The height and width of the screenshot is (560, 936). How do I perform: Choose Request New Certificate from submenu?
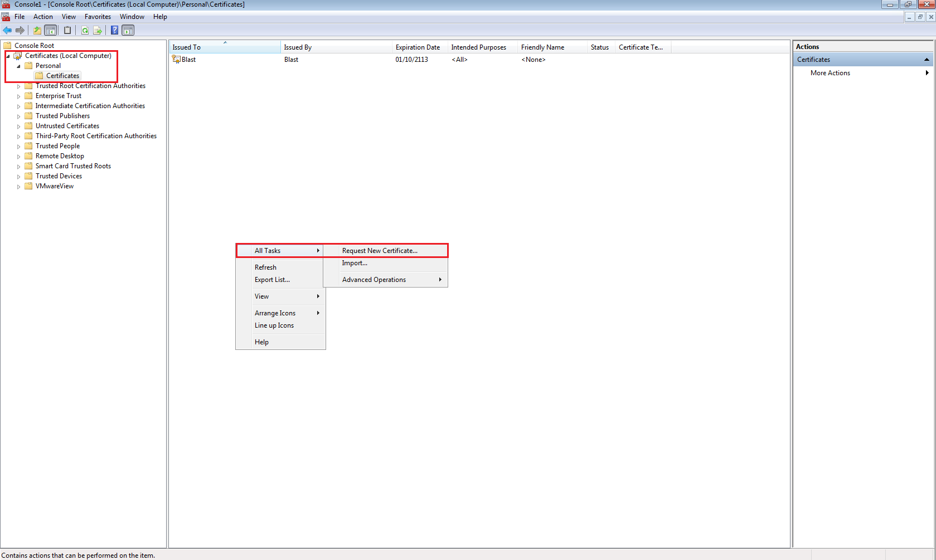click(x=380, y=251)
